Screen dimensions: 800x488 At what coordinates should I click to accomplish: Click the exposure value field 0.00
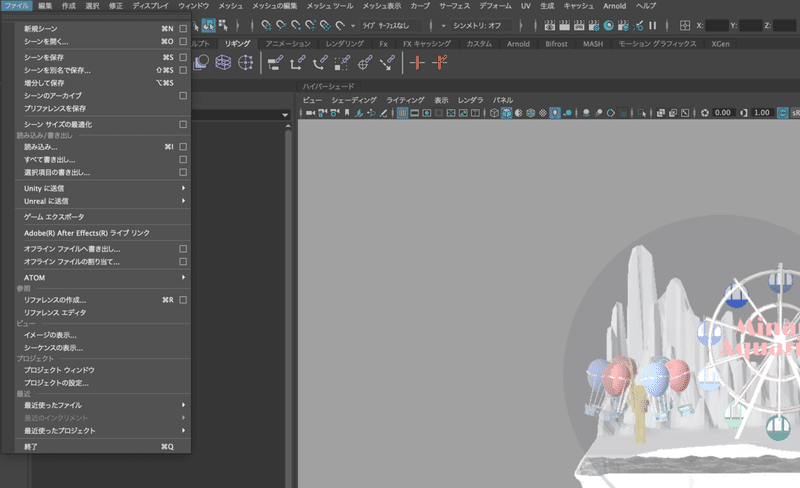coord(722,113)
